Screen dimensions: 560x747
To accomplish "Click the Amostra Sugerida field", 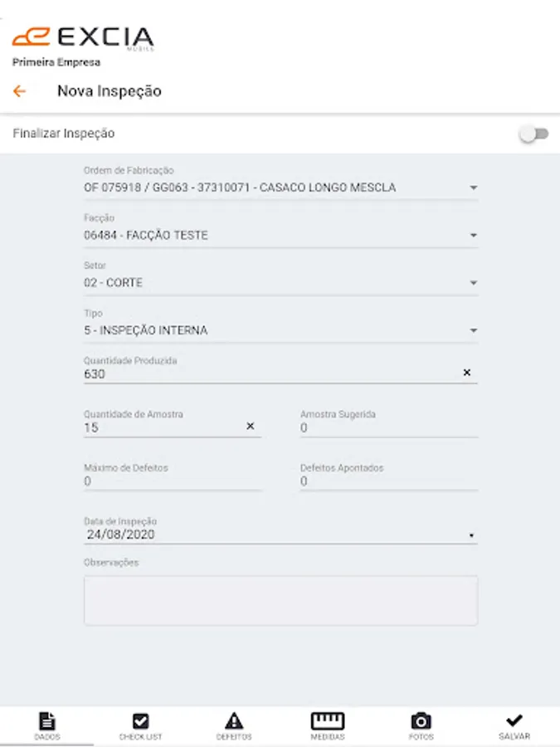I will [388, 428].
